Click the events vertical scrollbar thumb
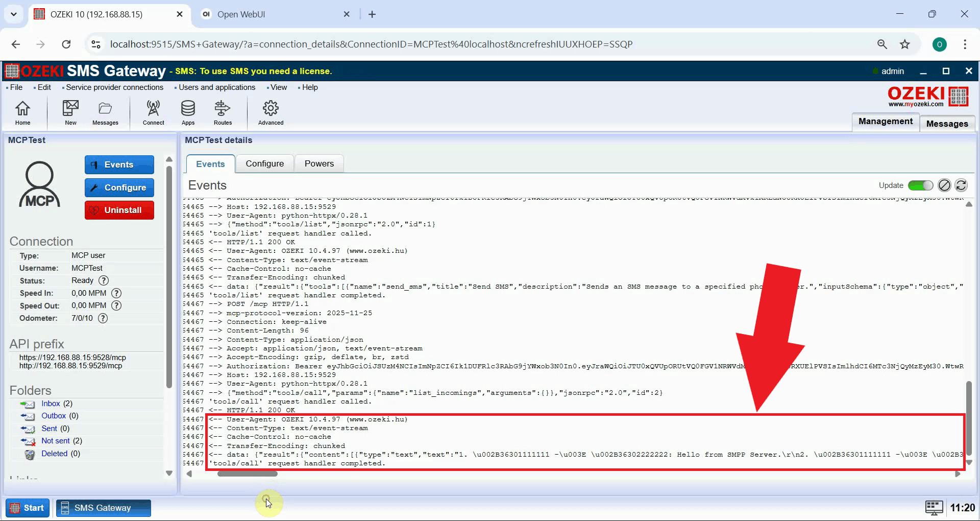Screen dimensions: 980x521 [969, 418]
